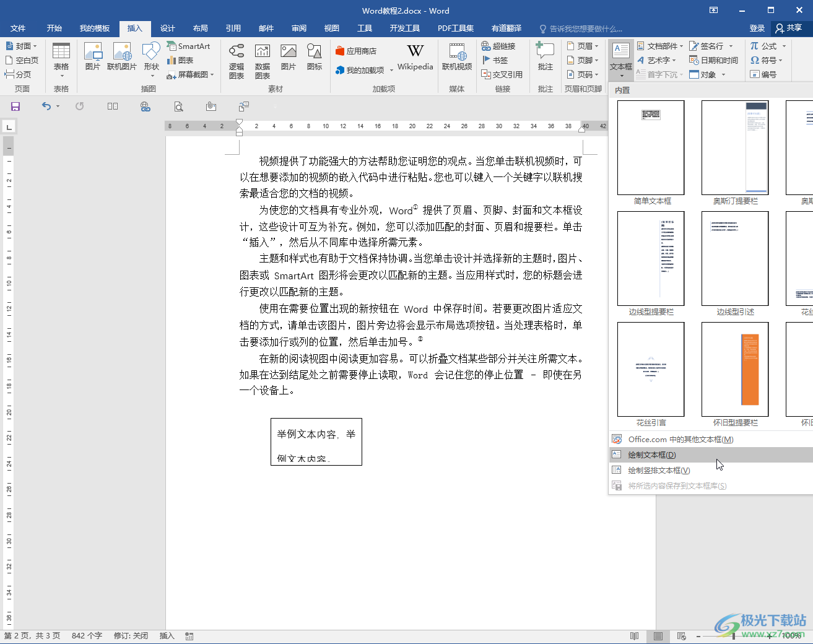This screenshot has height=644, width=813.
Task: Click the print preview magnifier icon
Action: (178, 107)
